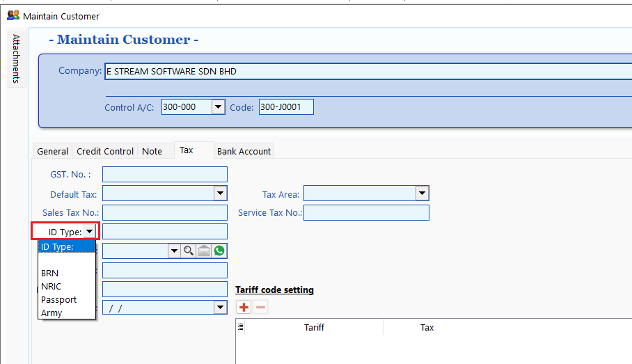Screen dimensions: 632x364
Task: Open the Tax Area dropdown
Action: (422, 193)
